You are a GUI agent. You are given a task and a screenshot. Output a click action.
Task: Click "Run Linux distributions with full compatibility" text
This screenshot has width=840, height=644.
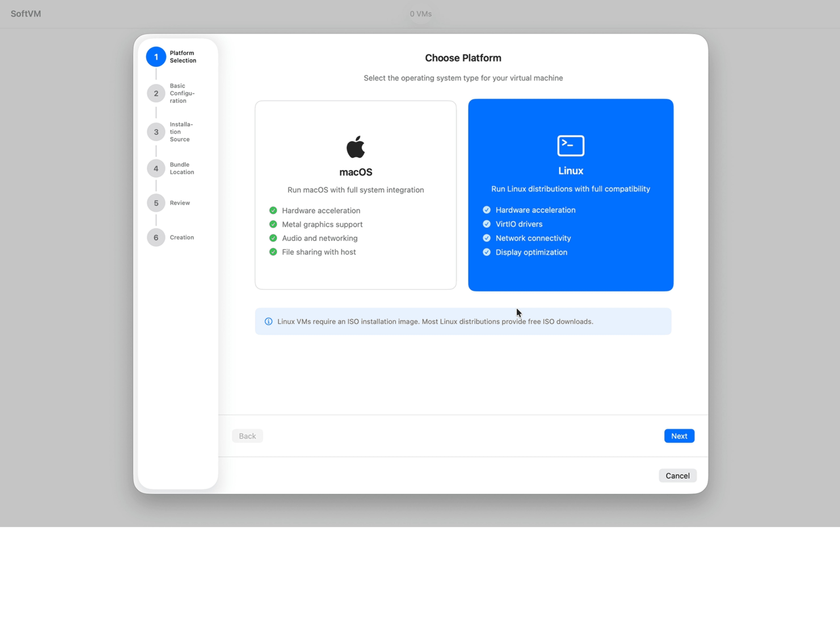click(x=571, y=189)
